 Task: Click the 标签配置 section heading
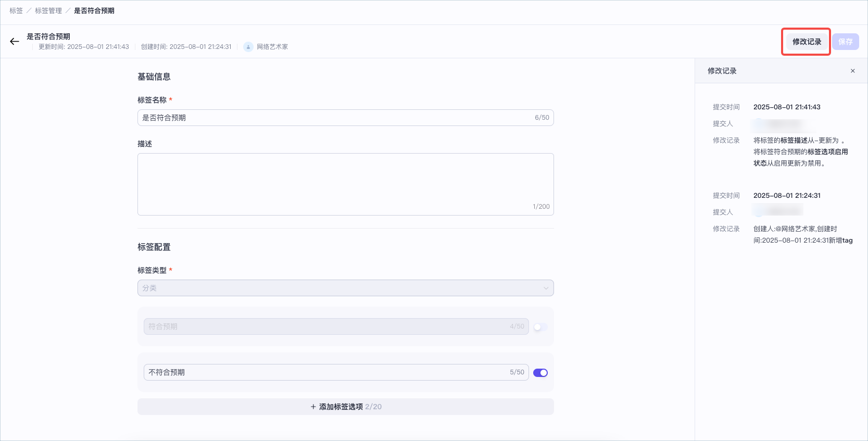[154, 247]
